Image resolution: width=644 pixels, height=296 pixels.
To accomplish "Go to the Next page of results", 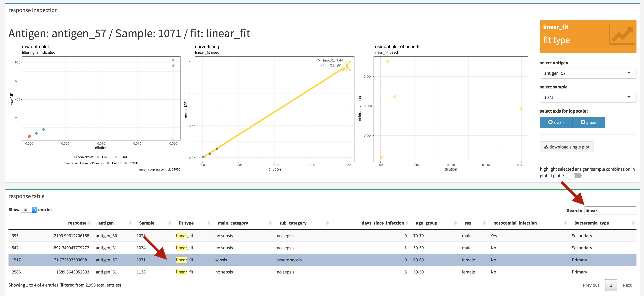I will click(627, 285).
